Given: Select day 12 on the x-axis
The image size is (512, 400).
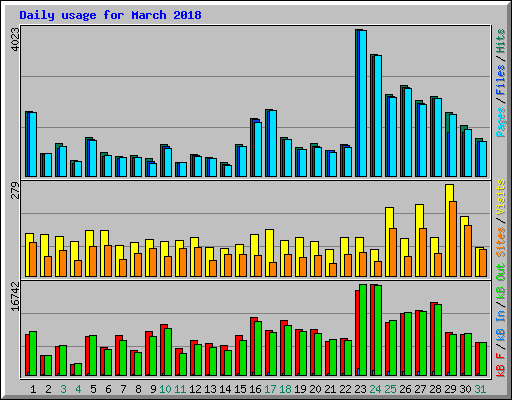Looking at the screenshot, I should (195, 389).
